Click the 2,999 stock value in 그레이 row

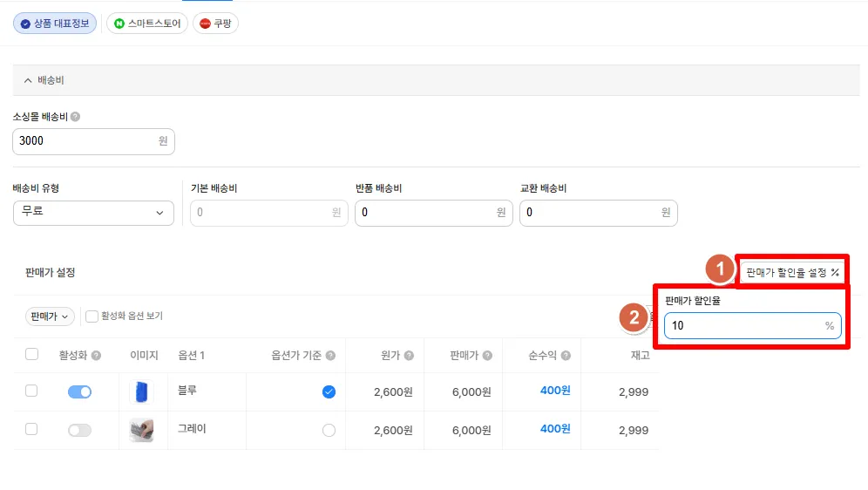click(634, 430)
